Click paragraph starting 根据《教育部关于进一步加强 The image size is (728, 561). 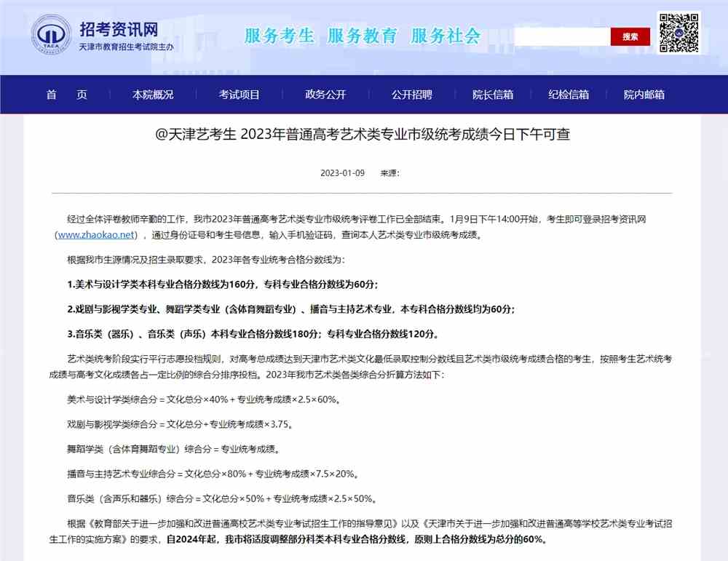[x=360, y=531]
